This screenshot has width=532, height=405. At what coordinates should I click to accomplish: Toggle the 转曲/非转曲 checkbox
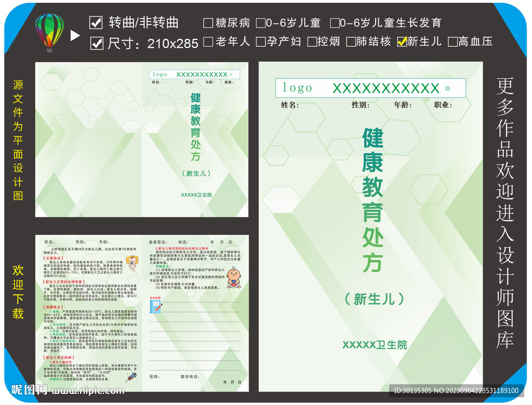(96, 22)
